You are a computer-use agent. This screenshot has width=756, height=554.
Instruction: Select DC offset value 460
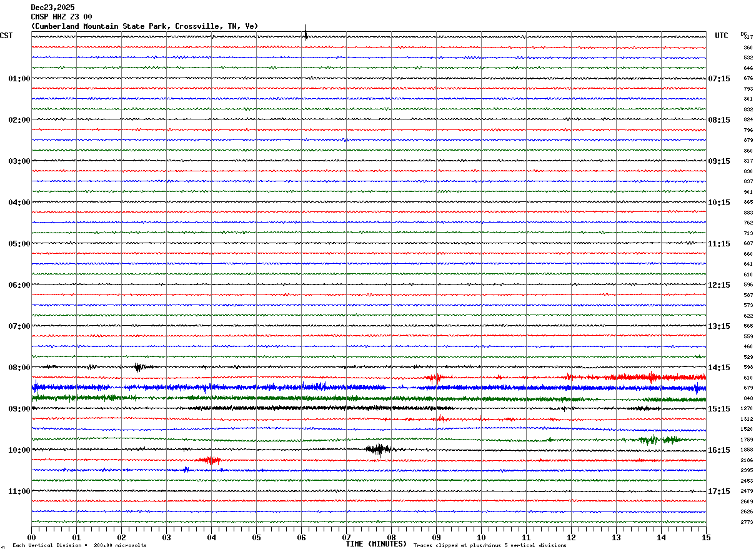749,347
